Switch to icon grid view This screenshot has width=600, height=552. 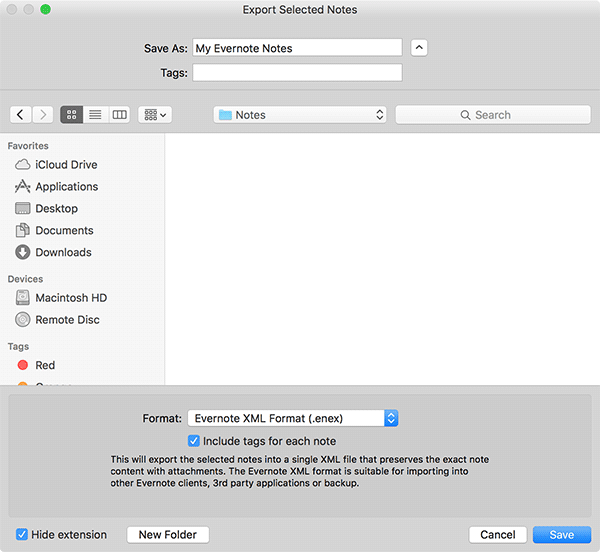[x=72, y=115]
